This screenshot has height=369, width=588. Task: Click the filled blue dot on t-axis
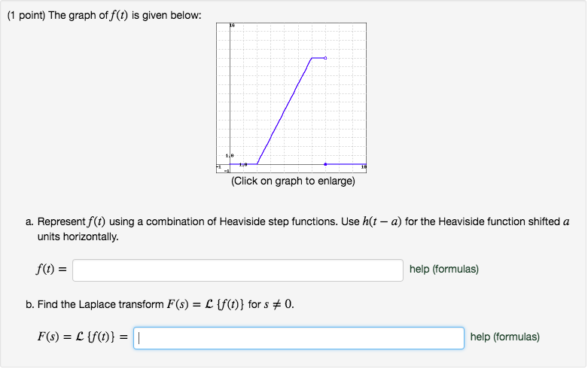325,164
